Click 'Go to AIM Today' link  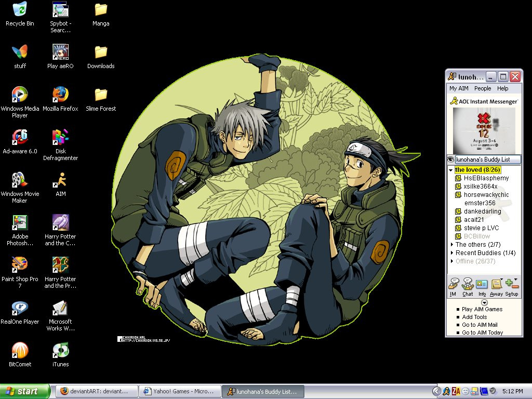(x=483, y=332)
